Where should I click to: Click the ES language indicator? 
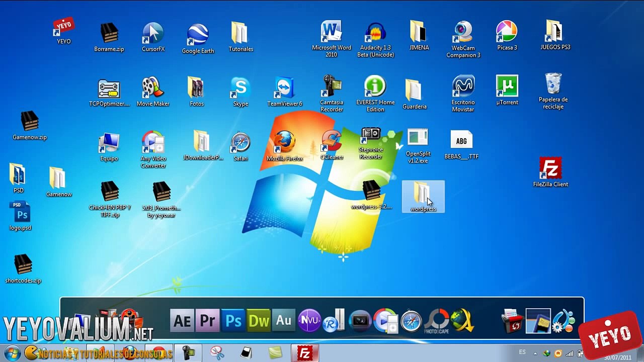[522, 352]
